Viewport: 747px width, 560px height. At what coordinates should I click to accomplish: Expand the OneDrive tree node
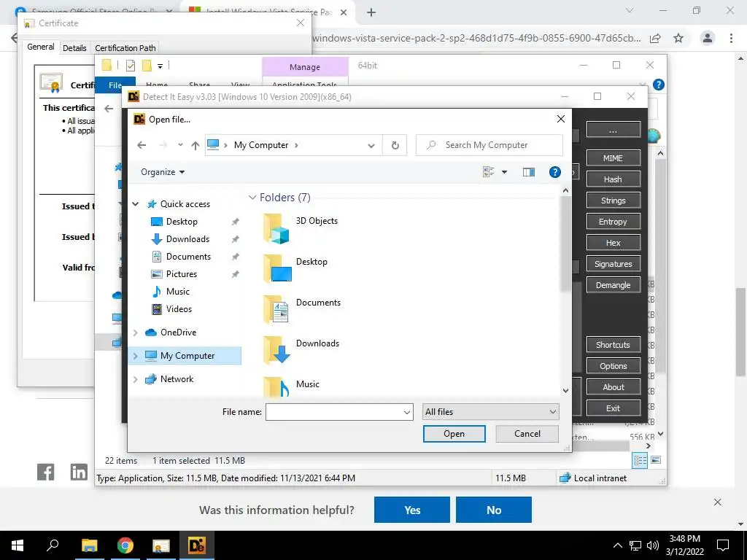coord(135,332)
